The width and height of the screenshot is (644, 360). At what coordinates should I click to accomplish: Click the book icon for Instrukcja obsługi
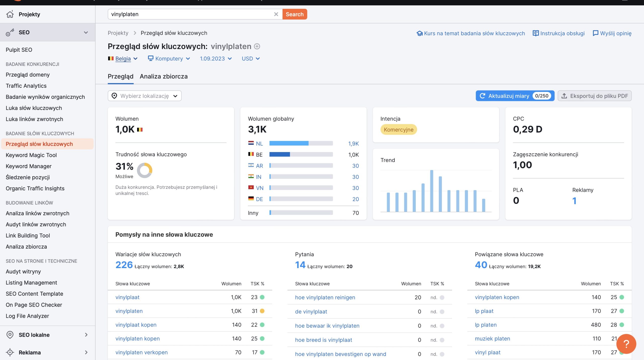tap(536, 33)
